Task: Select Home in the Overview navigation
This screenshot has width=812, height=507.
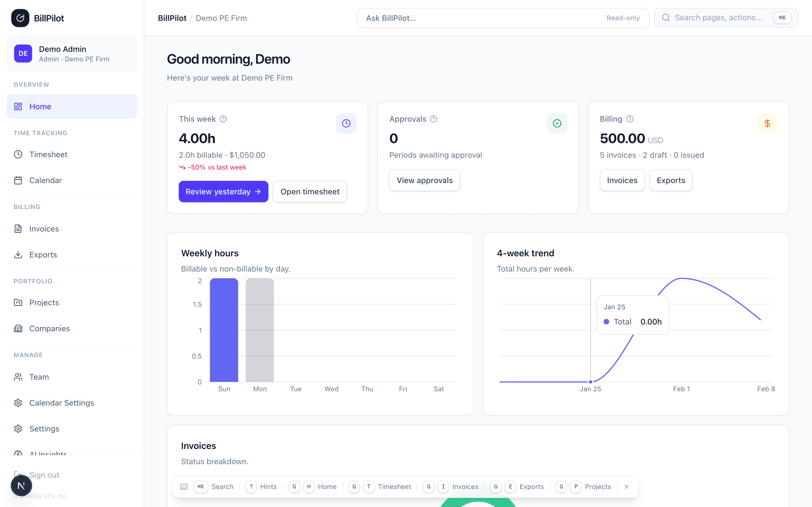Action: tap(40, 106)
